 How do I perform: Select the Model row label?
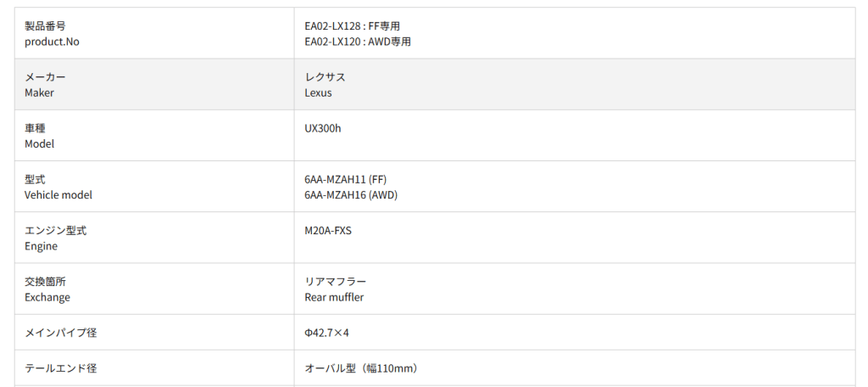(x=40, y=143)
